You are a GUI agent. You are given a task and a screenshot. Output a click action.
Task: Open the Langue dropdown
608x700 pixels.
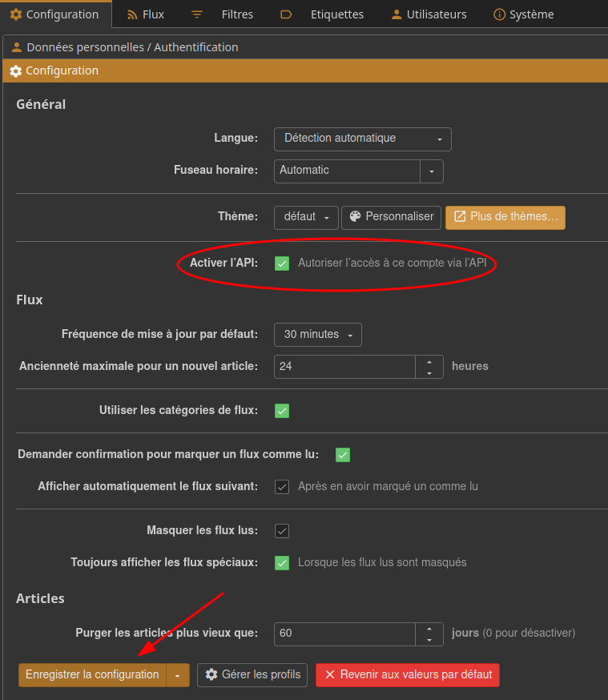coord(362,139)
